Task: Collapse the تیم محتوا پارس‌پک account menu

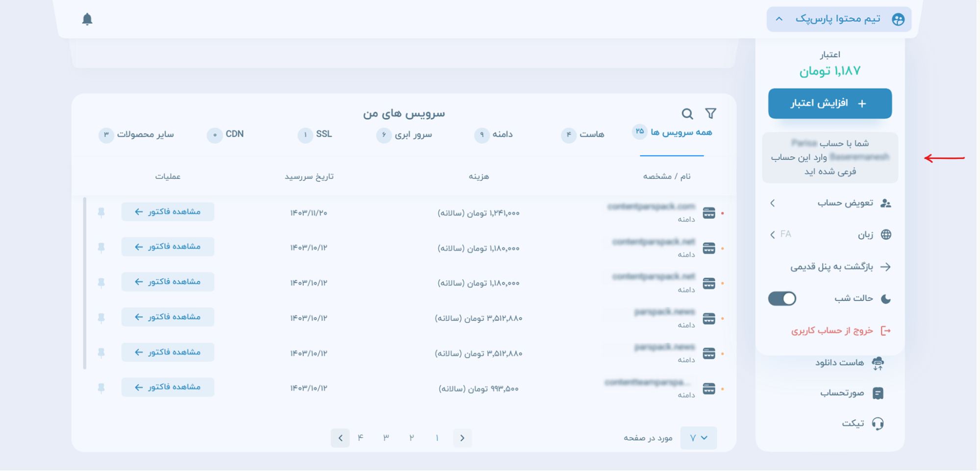Action: (x=839, y=19)
